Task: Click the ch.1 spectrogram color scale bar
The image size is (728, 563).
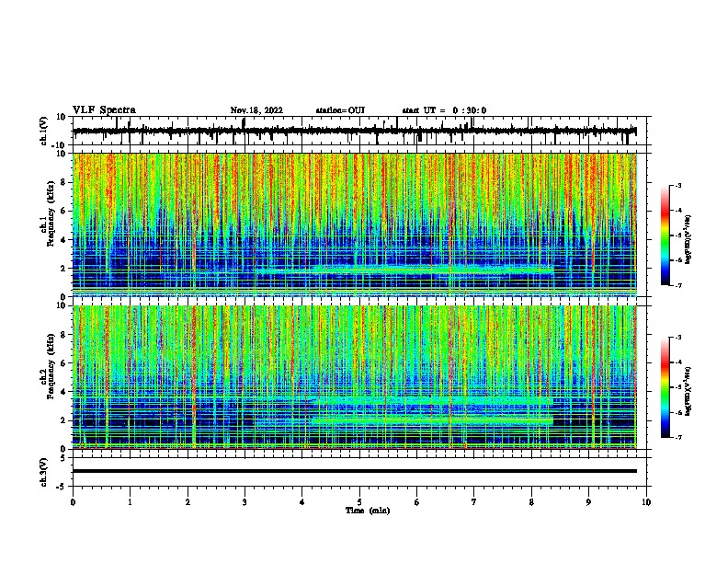Action: (665, 236)
